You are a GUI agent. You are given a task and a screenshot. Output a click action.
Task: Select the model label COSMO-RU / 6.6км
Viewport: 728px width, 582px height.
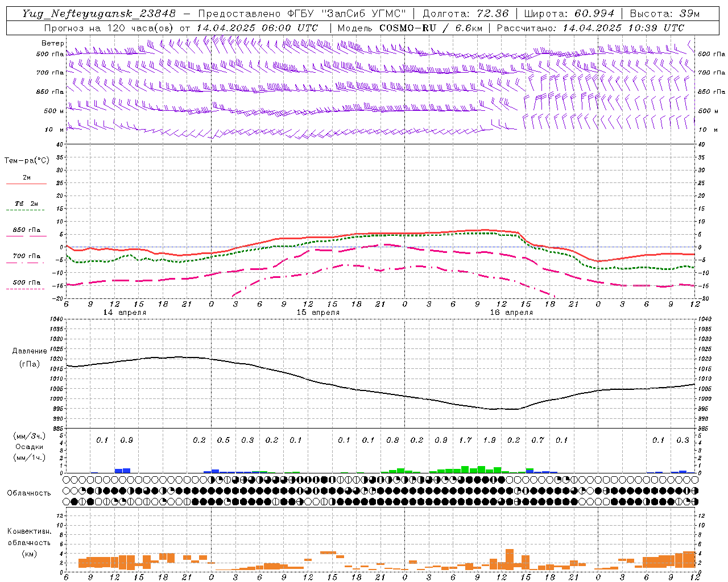(431, 28)
